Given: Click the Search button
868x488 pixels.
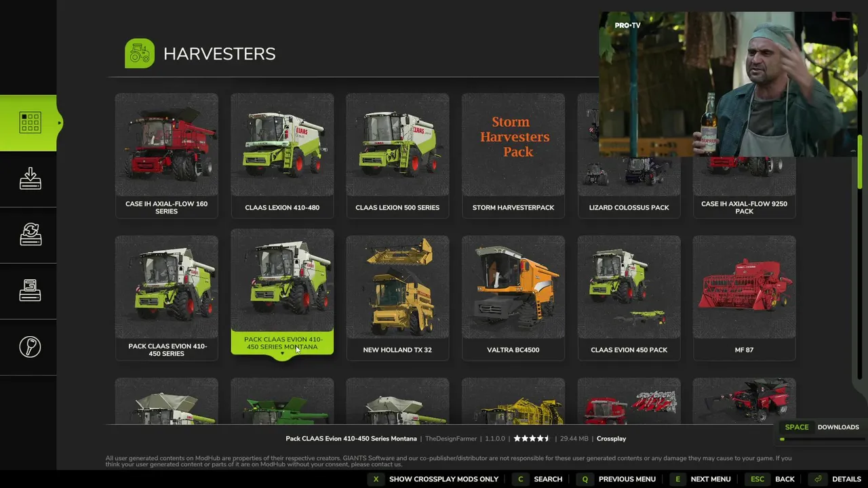Looking at the screenshot, I should (538, 479).
